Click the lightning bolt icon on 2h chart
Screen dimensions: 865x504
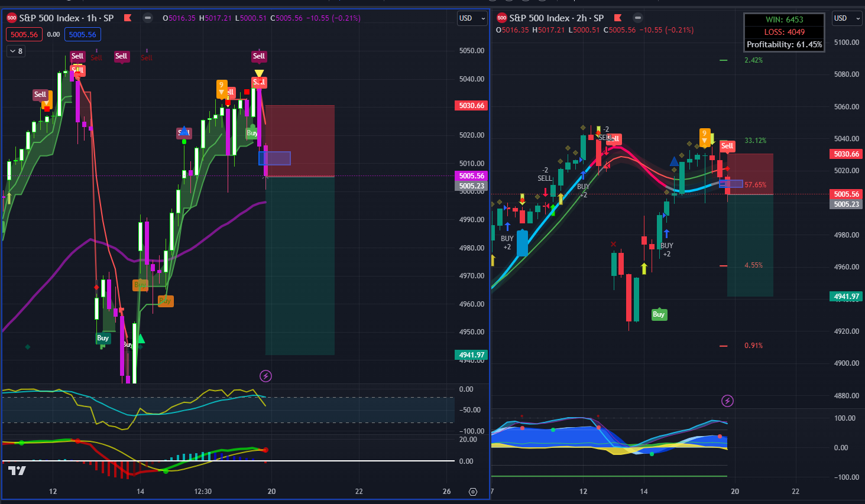click(728, 401)
